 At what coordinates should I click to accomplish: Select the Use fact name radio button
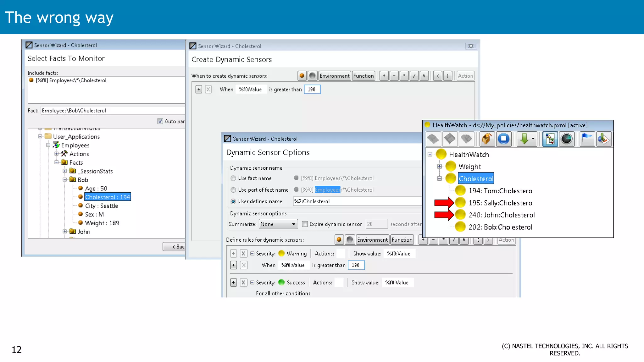(233, 178)
